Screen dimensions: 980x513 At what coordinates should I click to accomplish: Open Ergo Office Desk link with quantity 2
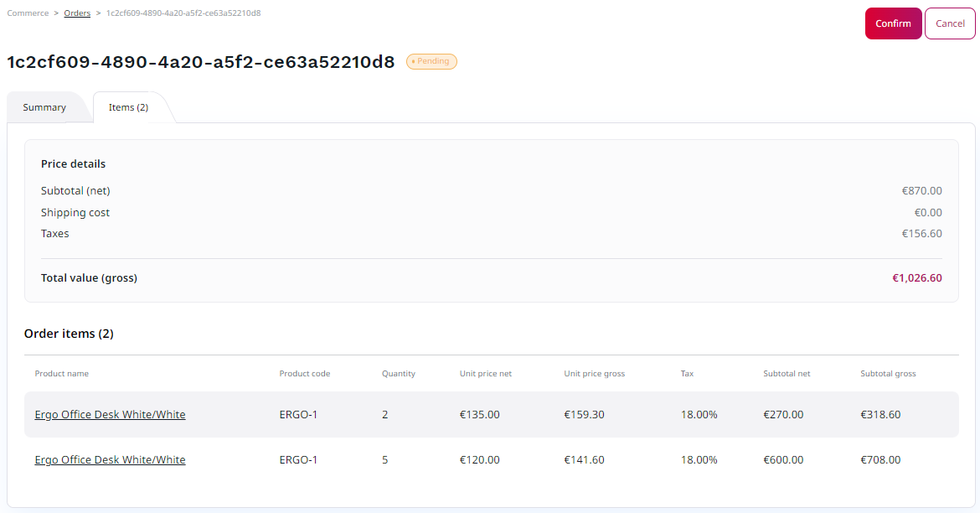point(110,415)
